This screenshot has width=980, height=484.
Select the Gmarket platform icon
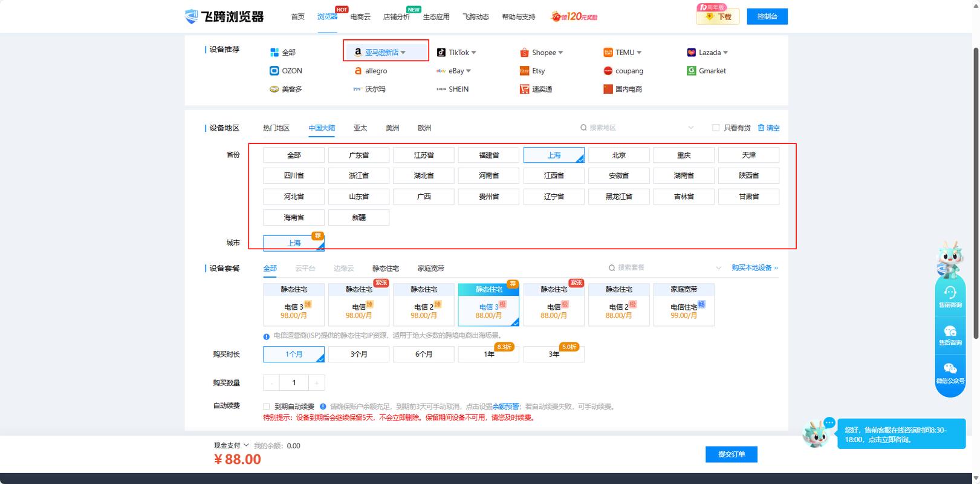[x=692, y=71]
